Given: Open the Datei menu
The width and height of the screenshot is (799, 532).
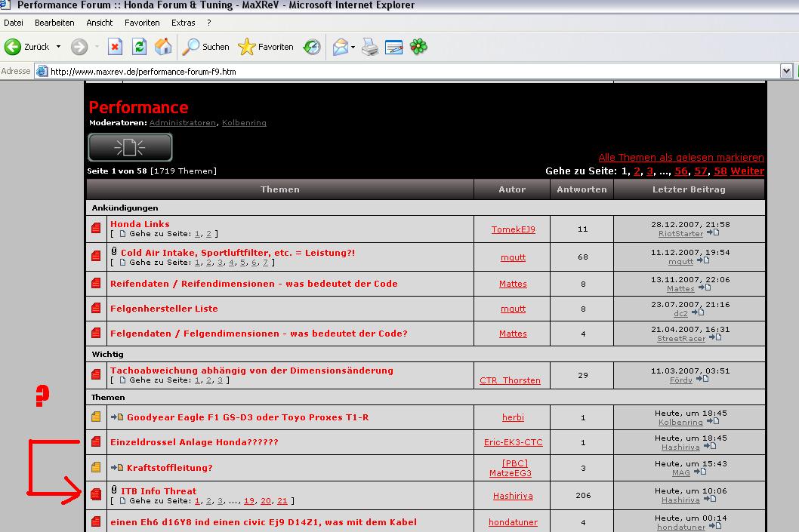Looking at the screenshot, I should coord(14,23).
